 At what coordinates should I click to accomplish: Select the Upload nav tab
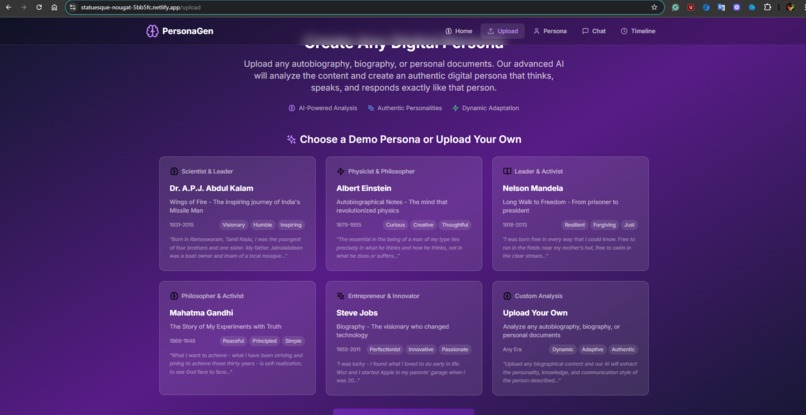tap(503, 31)
